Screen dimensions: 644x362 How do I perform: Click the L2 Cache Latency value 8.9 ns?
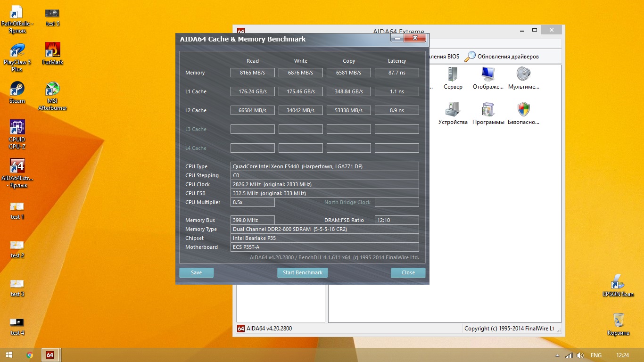[x=397, y=110]
